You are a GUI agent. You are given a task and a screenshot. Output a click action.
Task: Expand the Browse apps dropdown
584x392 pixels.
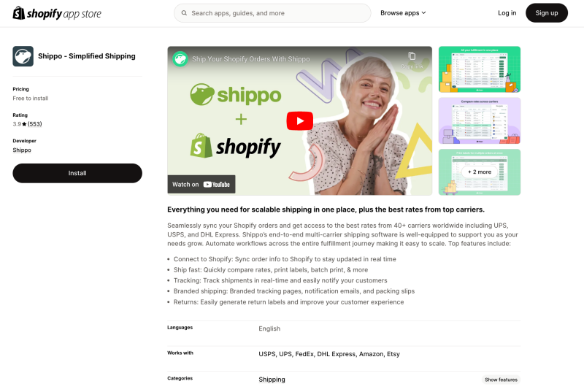[x=403, y=13]
